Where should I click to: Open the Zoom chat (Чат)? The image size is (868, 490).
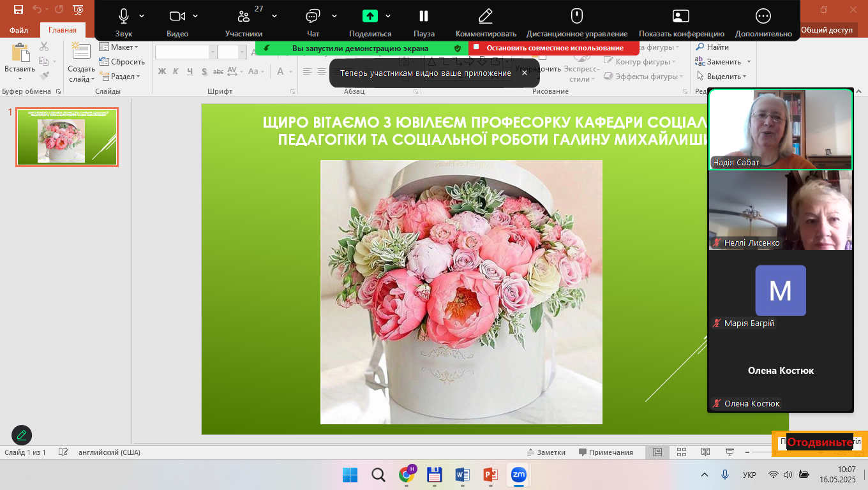click(x=312, y=17)
